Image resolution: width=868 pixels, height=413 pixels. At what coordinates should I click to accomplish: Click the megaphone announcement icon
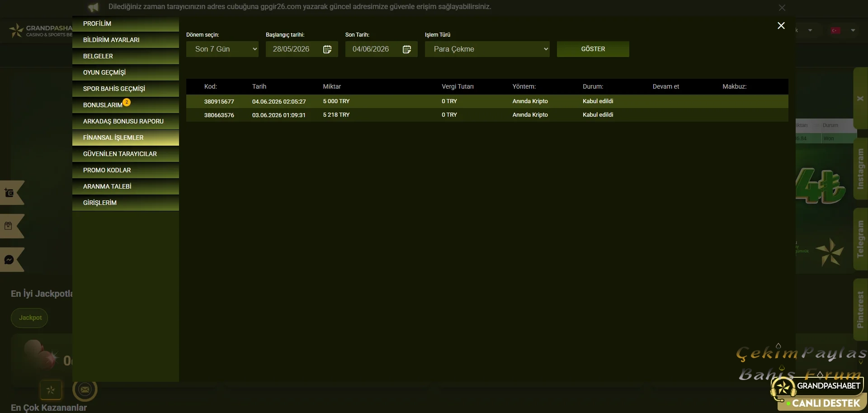pyautogui.click(x=93, y=7)
